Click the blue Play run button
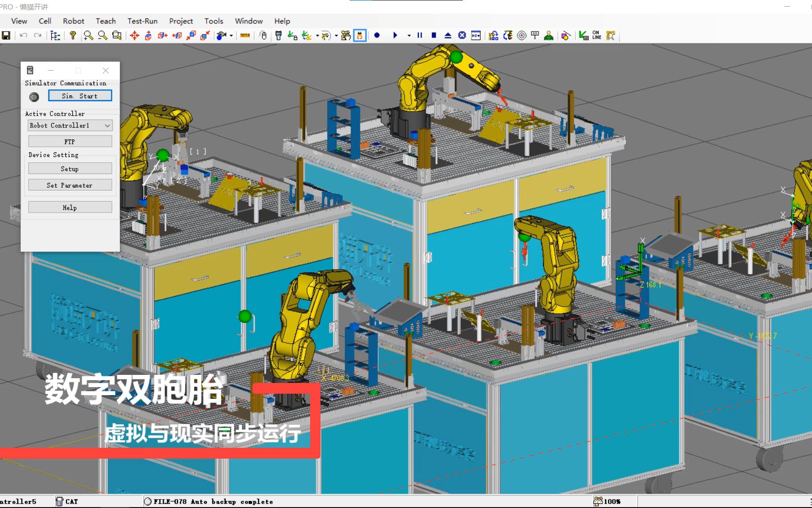 pyautogui.click(x=395, y=35)
